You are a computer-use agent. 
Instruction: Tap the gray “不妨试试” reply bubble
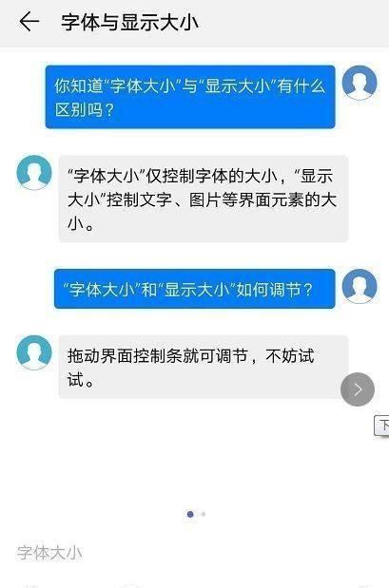204,367
